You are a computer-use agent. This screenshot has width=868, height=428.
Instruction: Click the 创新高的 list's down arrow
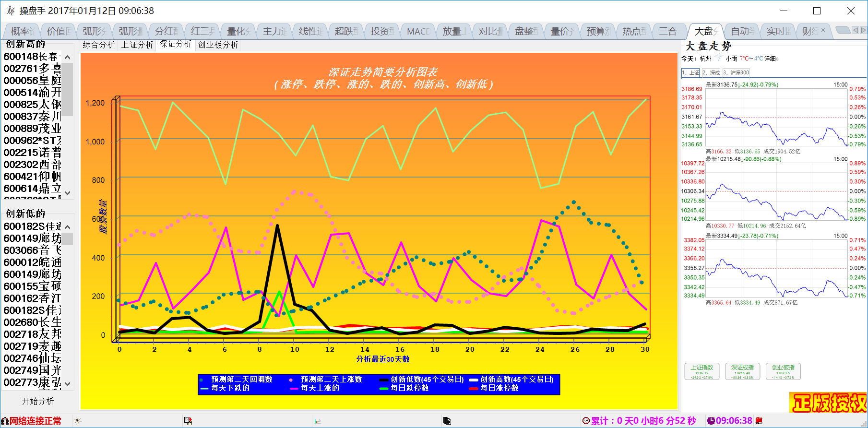point(68,192)
